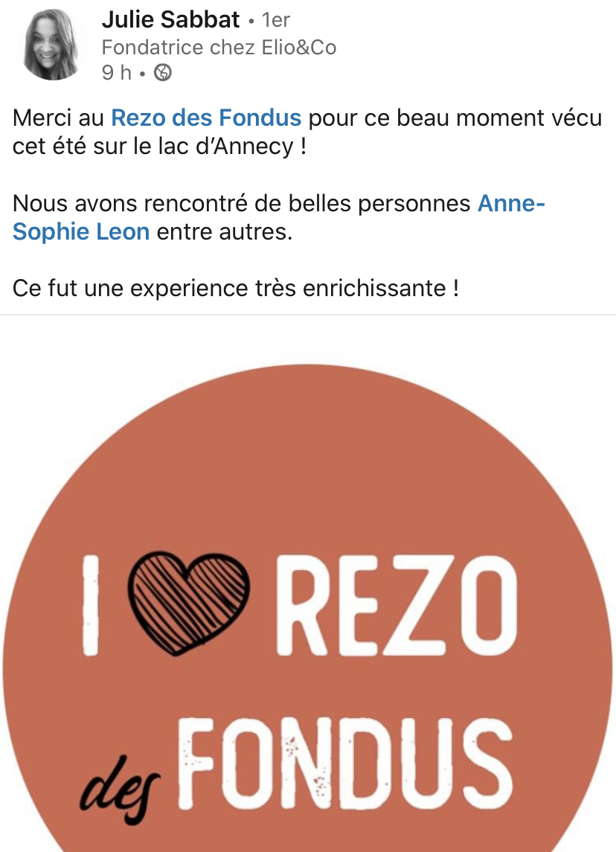Open Julie Sabbat's profile photo
This screenshot has height=852, width=616.
coord(51,45)
